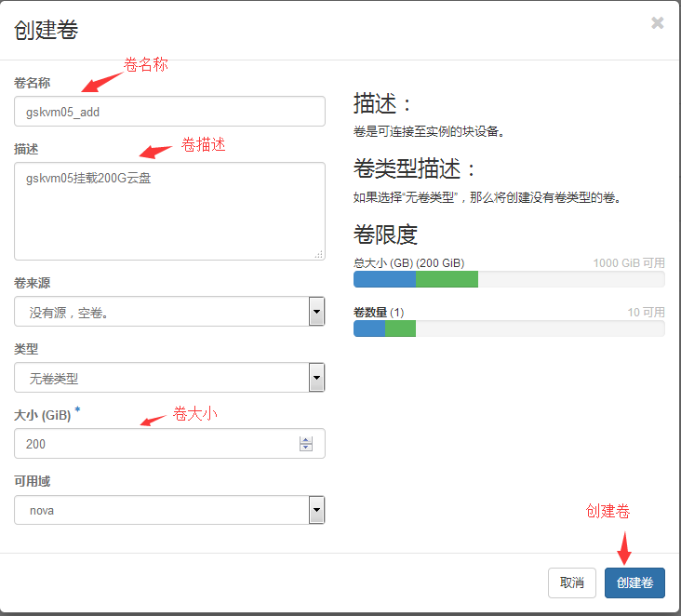The width and height of the screenshot is (681, 616).
Task: Click blue segment of the 卷数量 usage bar
Action: 368,328
